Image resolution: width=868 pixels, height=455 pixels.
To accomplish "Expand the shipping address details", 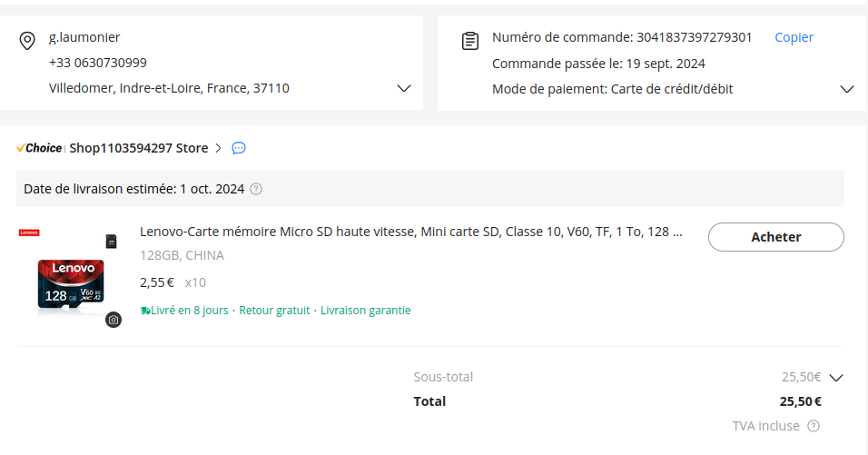I will coord(404,89).
